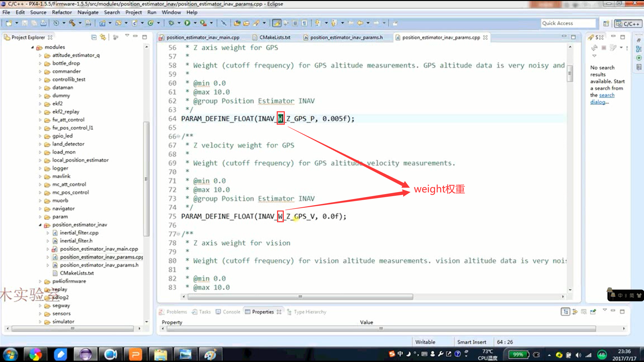Toggle Show Whitespace Characters pilcrow icon
Viewport: 644px width, 362px height.
(304, 23)
